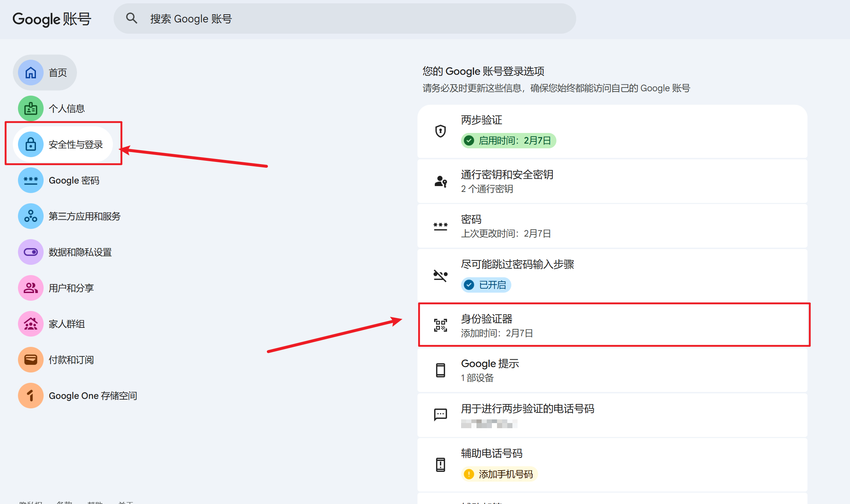Click the shield icon beside 两步验证
Screen dimensions: 850x504
pos(440,131)
